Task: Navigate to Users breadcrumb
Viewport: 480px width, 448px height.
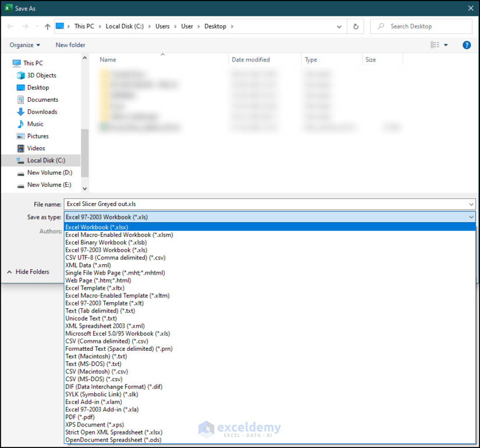Action: (162, 26)
